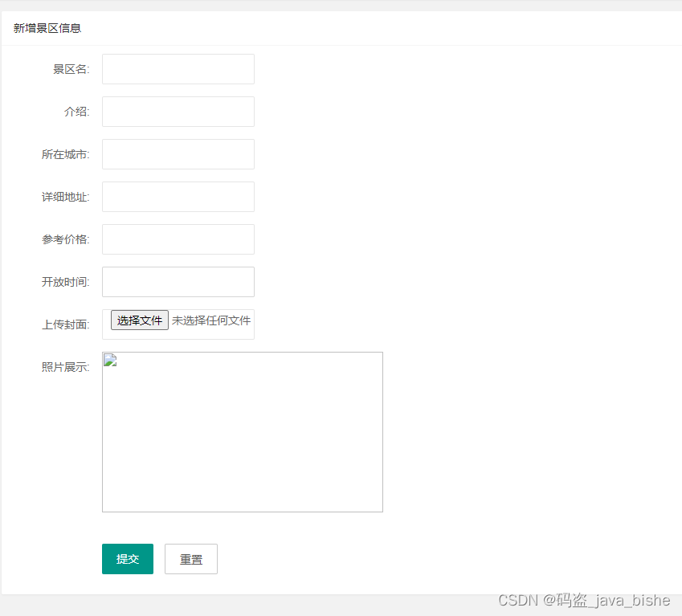The image size is (682, 616).
Task: Click the 详细地址 label
Action: pos(66,197)
